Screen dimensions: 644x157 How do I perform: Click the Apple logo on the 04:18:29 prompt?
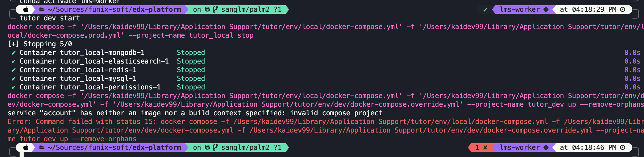[x=26, y=9]
